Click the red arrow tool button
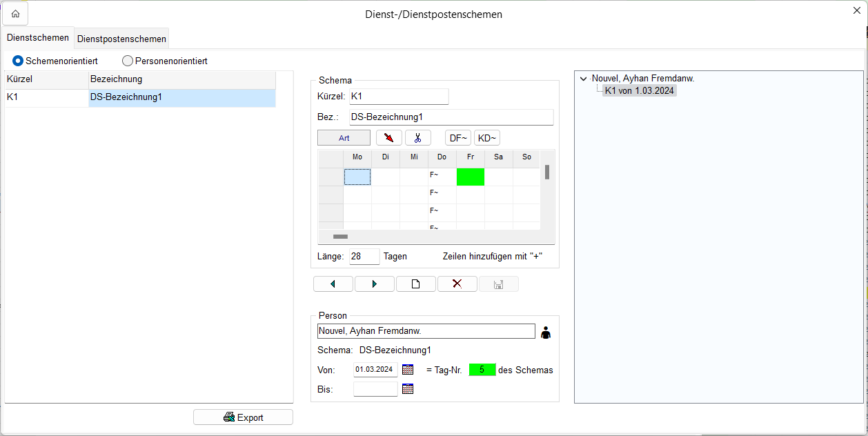Viewport: 868px width, 436px height. [x=389, y=138]
